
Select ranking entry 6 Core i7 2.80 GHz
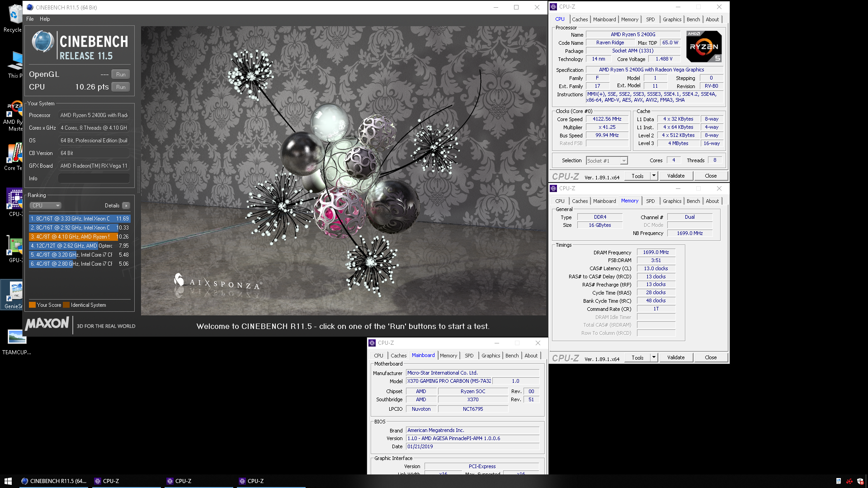click(80, 264)
